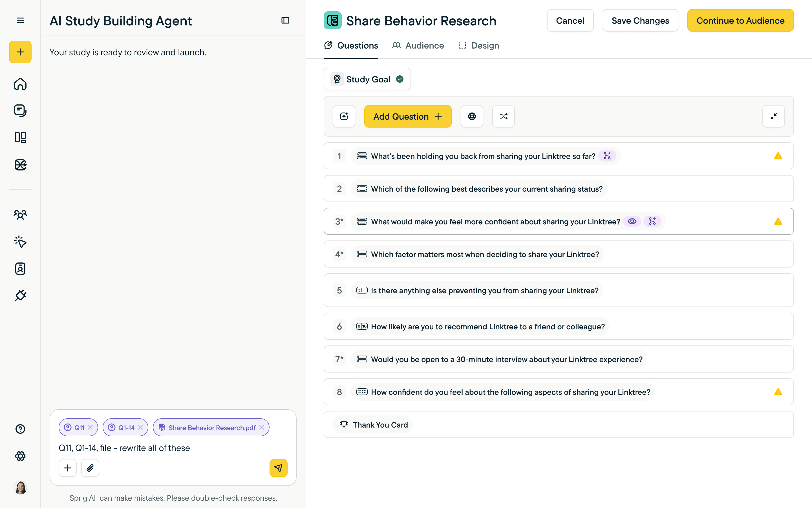Send the chat message with paper plane button
This screenshot has width=812, height=508.
pos(278,468)
